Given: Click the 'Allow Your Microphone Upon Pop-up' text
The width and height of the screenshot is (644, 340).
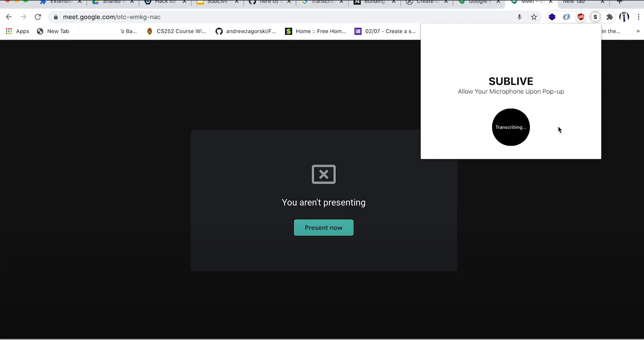Looking at the screenshot, I should [x=511, y=91].
